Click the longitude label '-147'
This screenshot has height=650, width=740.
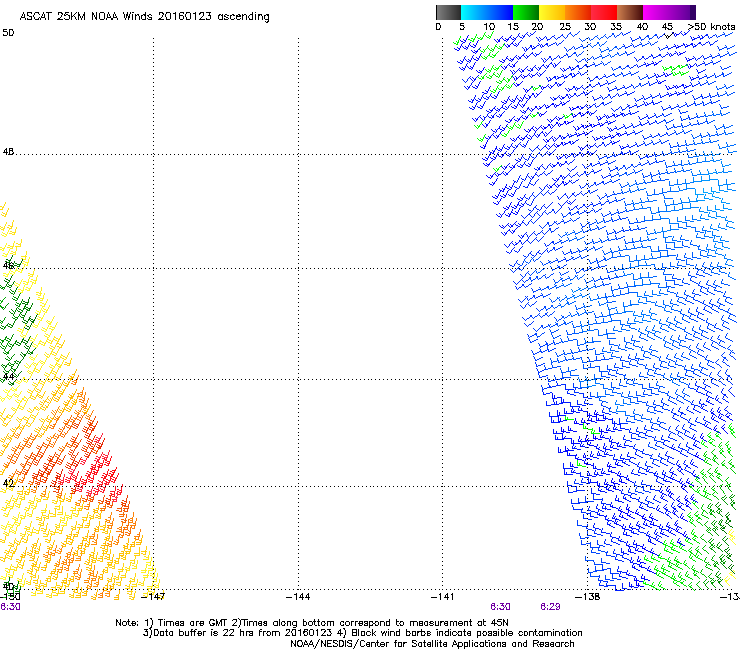coord(153,597)
